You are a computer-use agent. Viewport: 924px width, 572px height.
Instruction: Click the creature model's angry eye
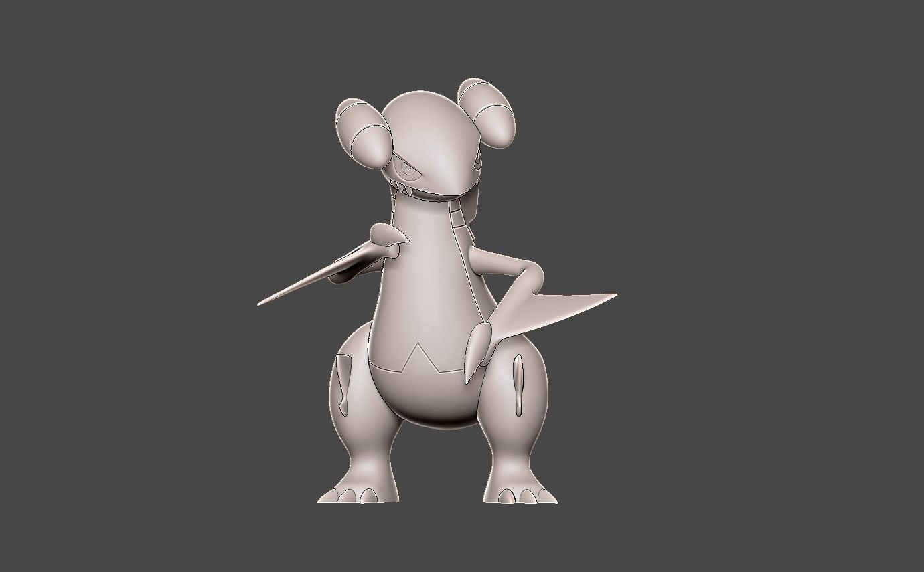pos(406,169)
